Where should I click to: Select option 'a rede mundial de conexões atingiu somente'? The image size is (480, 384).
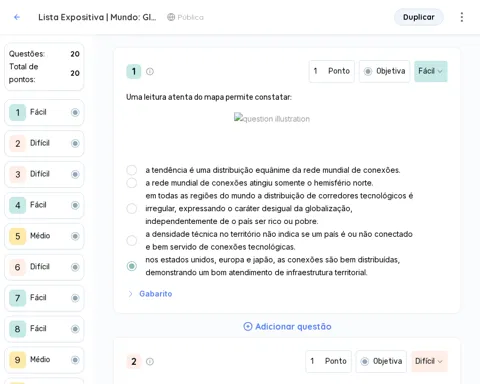coord(132,183)
